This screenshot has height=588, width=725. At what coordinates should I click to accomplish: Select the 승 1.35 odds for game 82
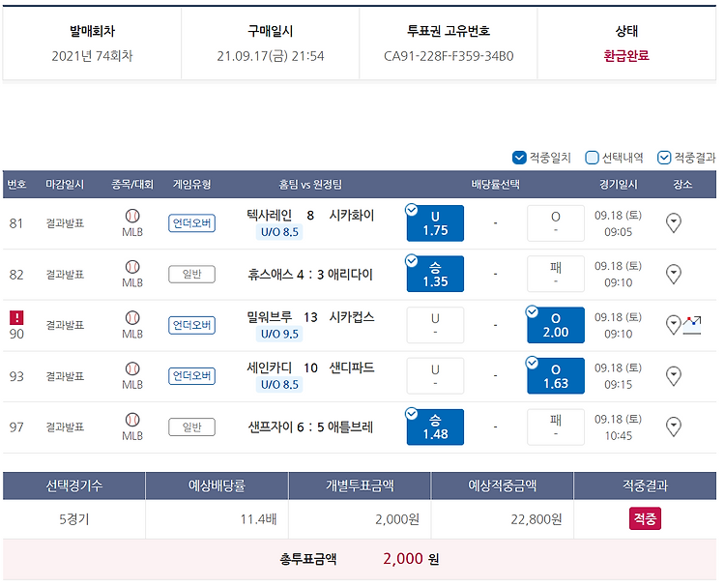coord(435,274)
